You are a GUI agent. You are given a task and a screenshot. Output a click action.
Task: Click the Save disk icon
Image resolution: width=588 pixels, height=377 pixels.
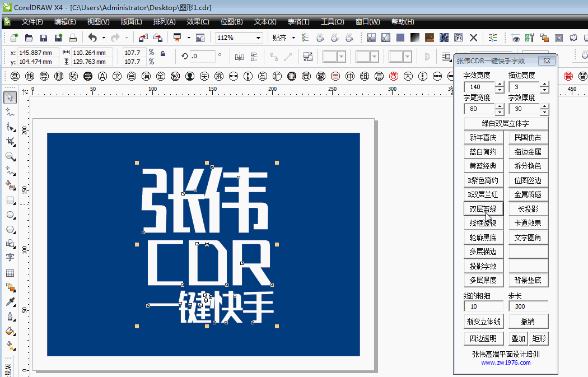click(44, 38)
